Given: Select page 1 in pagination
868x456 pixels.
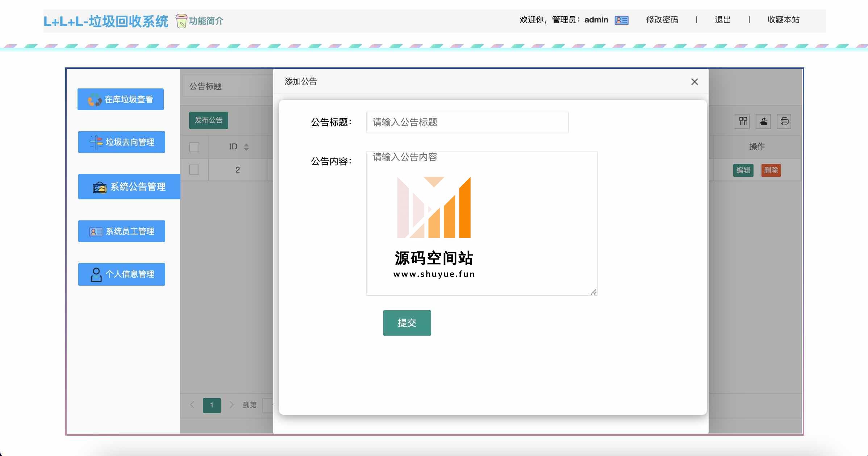Looking at the screenshot, I should [x=212, y=405].
